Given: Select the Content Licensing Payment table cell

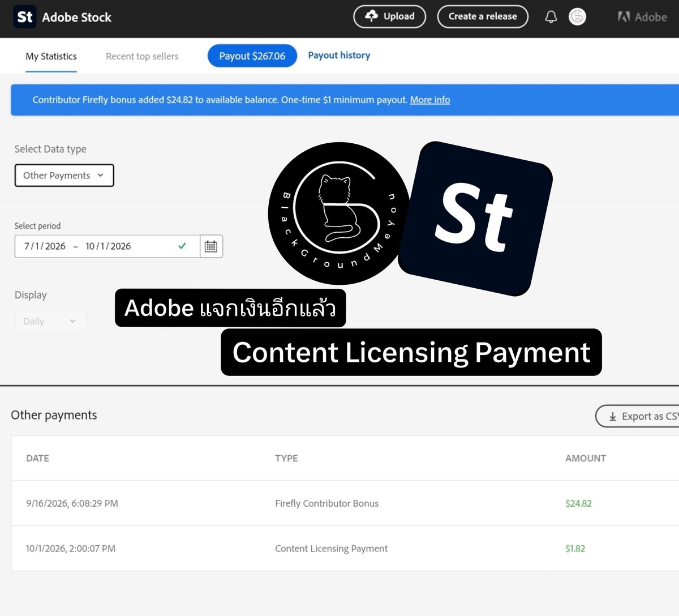Looking at the screenshot, I should tap(332, 549).
